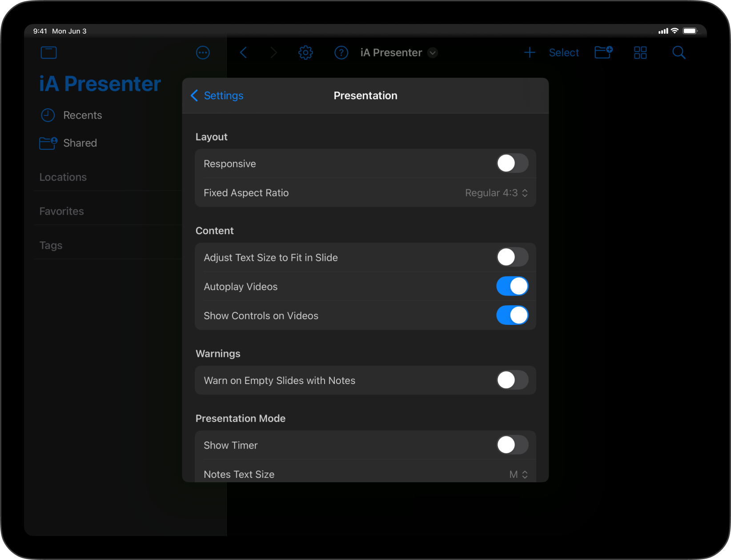731x560 pixels.
Task: Click the Mon Jun 3 date
Action: tap(69, 31)
